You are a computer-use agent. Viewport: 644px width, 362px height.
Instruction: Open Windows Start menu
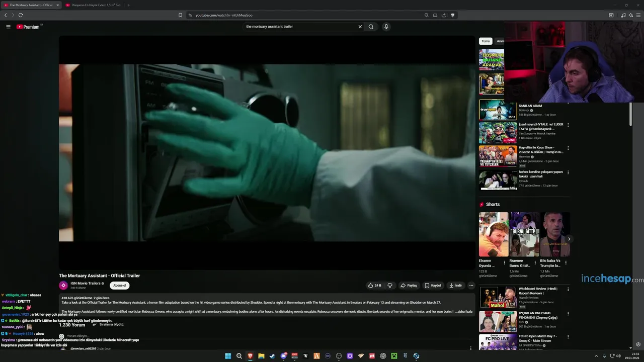pyautogui.click(x=228, y=356)
